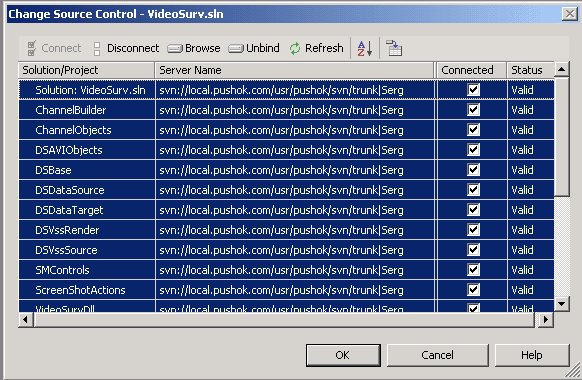Sort rows with the A-Z icon
The image size is (582, 380).
click(364, 48)
